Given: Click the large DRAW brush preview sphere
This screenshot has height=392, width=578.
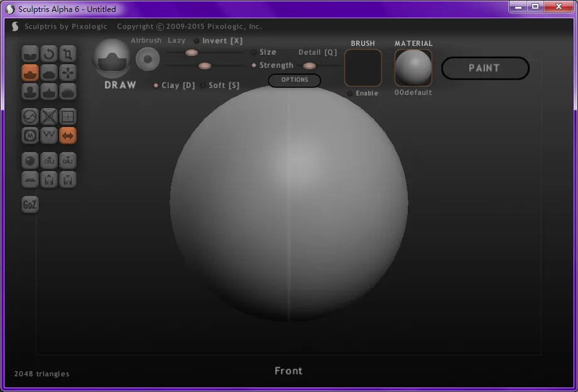Looking at the screenshot, I should 112,58.
